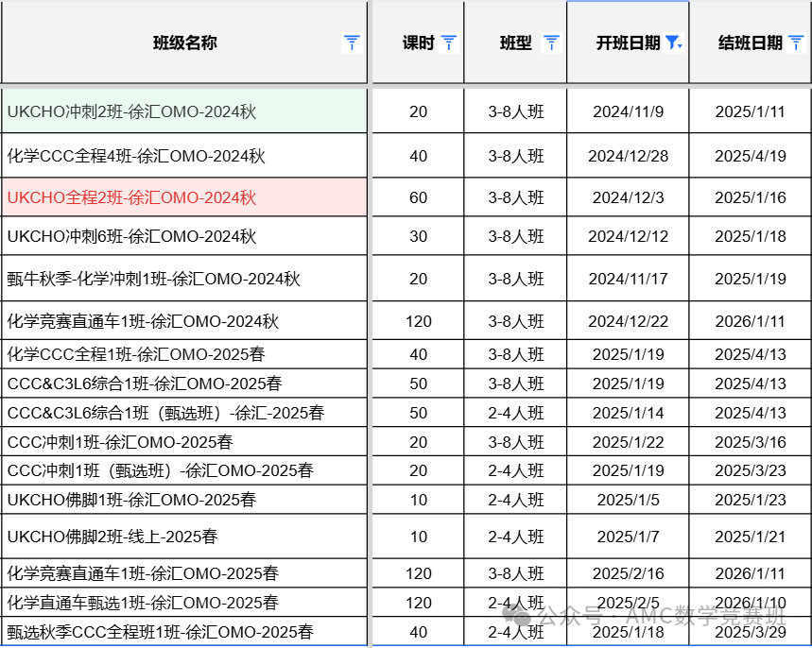Image resolution: width=812 pixels, height=648 pixels.
Task: Click 开班日期 2024/11/9 cell
Action: pos(629,111)
